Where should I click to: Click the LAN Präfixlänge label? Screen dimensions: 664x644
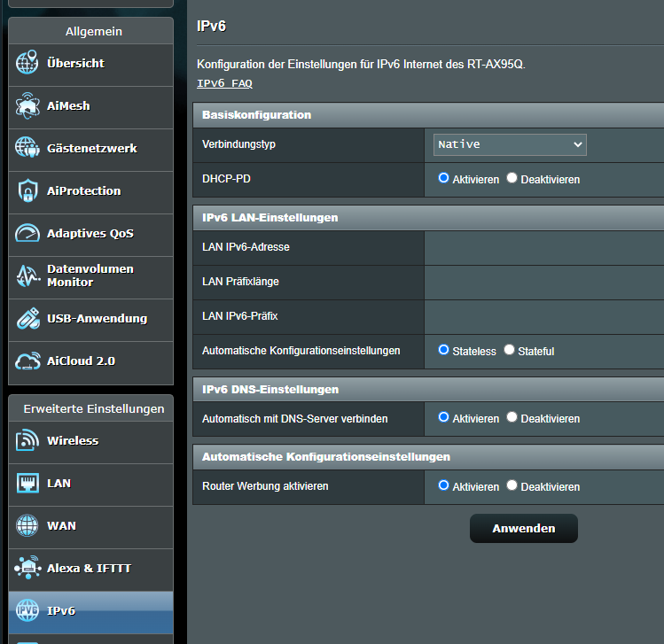[x=240, y=282]
